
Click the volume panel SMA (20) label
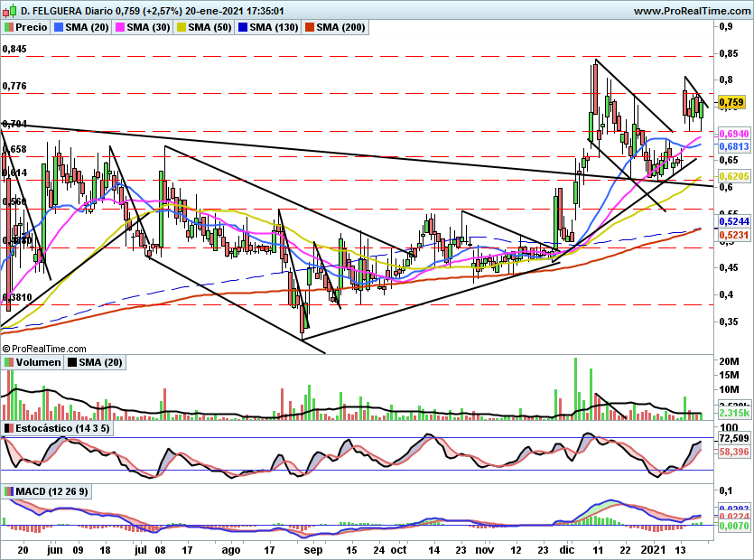100,362
